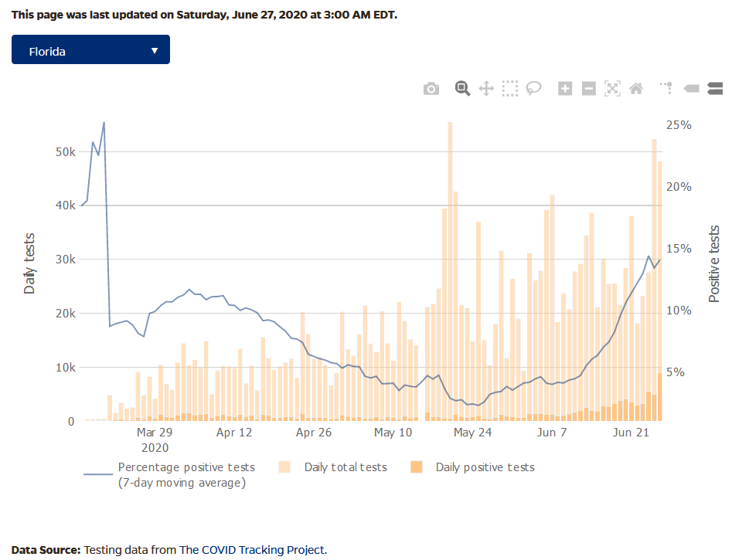
Task: Zoom out using the minus icon
Action: [588, 89]
